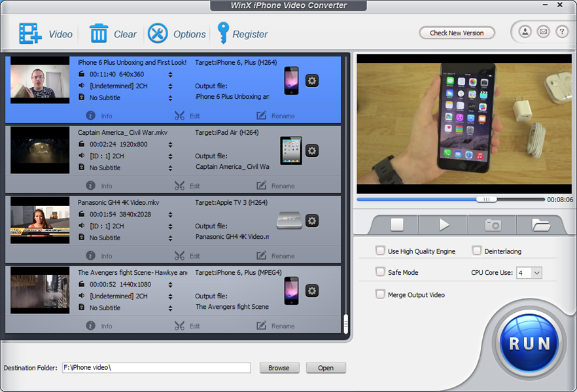This screenshot has width=577, height=392.
Task: Change video track selector for Captain America
Action: (170, 145)
